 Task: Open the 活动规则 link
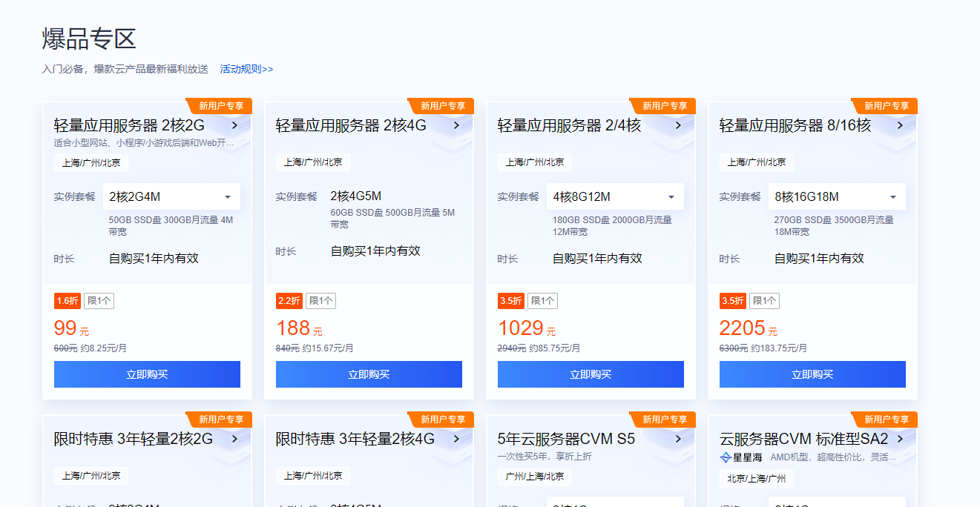pyautogui.click(x=246, y=67)
